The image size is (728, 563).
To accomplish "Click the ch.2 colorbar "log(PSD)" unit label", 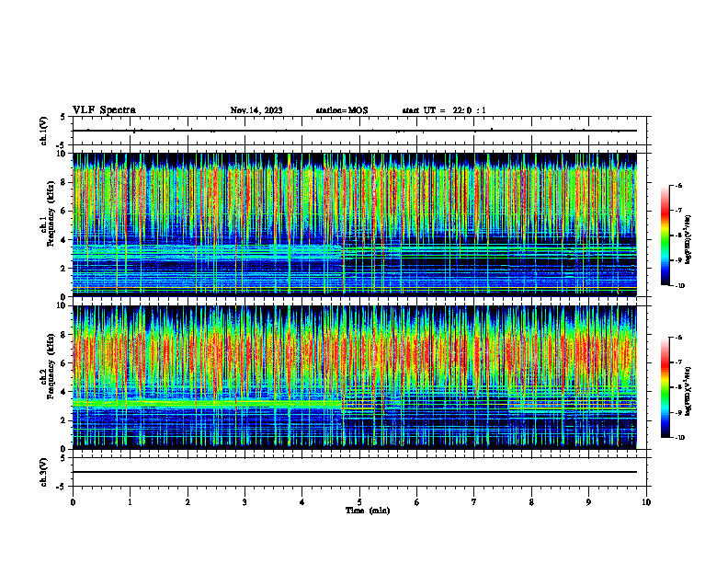I will click(688, 392).
